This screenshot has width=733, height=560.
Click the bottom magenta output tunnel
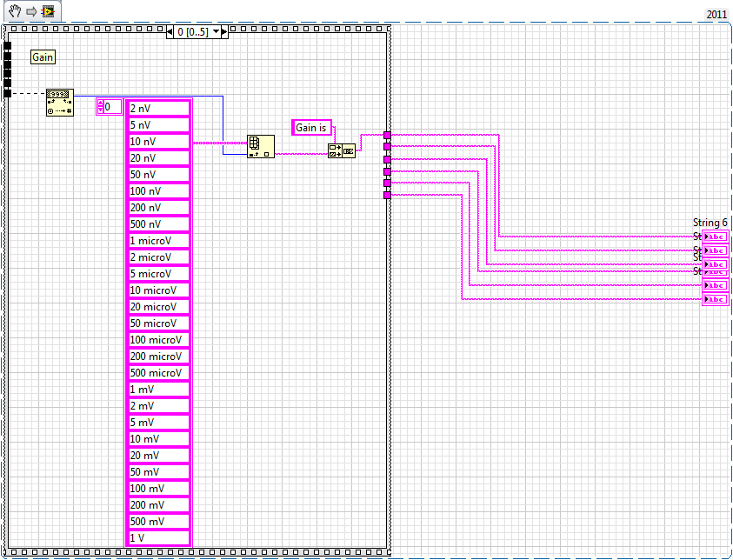(x=387, y=195)
